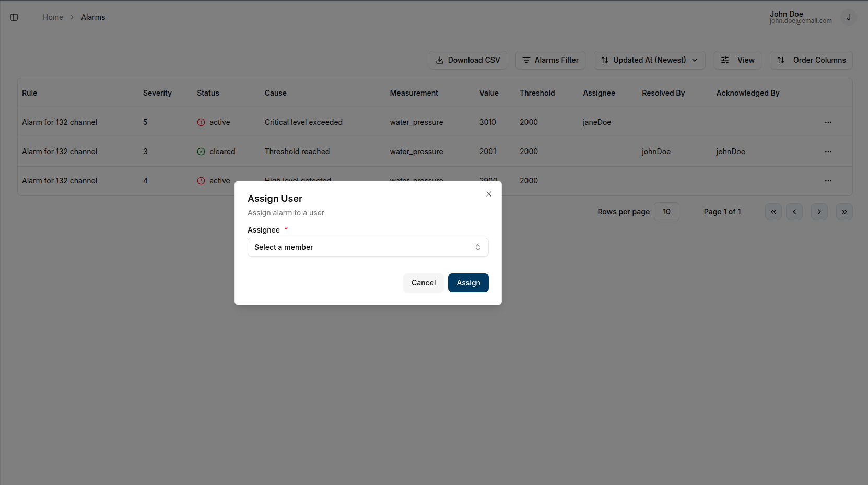
Task: Click the Rows per page value field
Action: pos(666,212)
